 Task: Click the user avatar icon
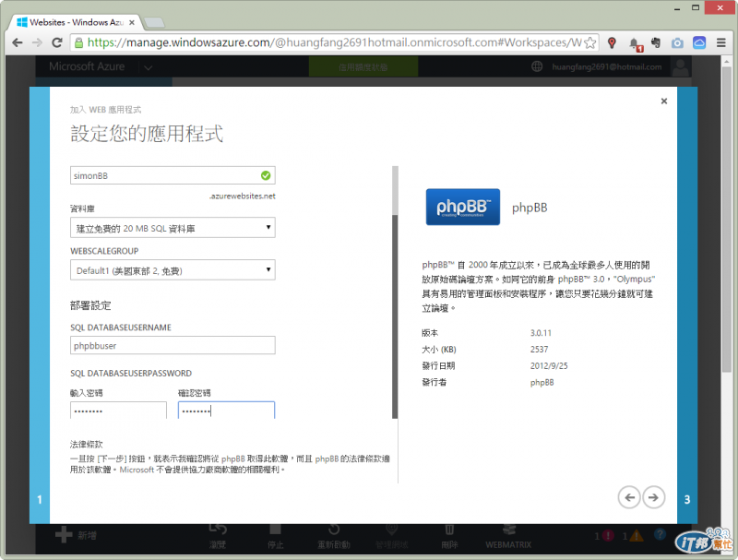681,67
